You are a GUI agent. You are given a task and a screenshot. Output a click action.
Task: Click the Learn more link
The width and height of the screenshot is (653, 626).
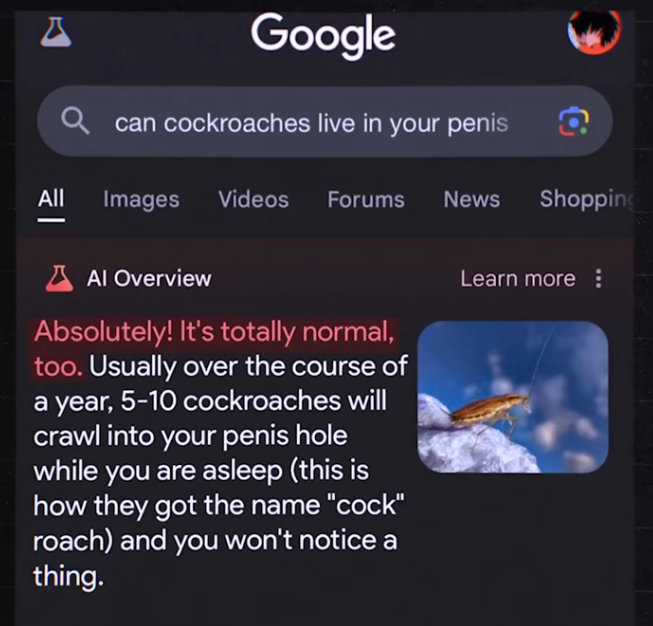[518, 278]
